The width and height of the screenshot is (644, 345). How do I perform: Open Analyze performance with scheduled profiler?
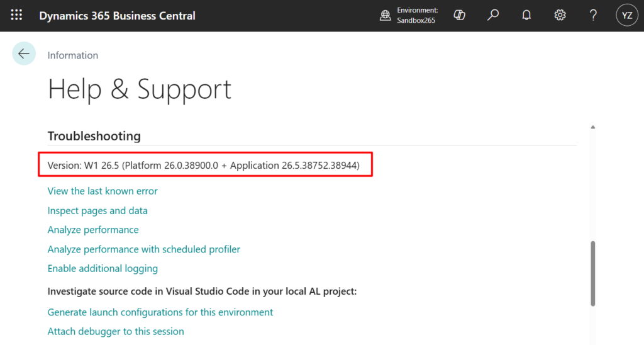pyautogui.click(x=144, y=249)
